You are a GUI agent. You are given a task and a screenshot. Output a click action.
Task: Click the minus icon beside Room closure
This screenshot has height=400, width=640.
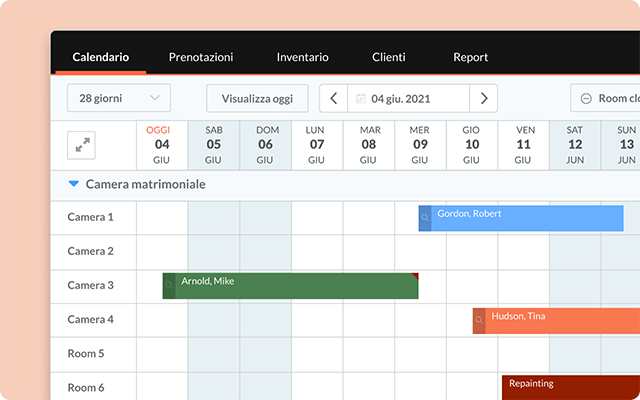click(585, 98)
